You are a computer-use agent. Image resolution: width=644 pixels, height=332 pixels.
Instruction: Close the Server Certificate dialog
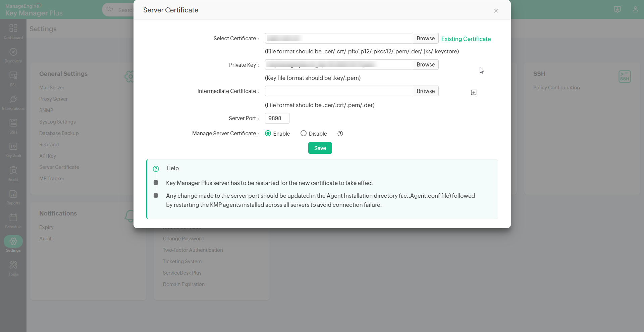click(496, 11)
